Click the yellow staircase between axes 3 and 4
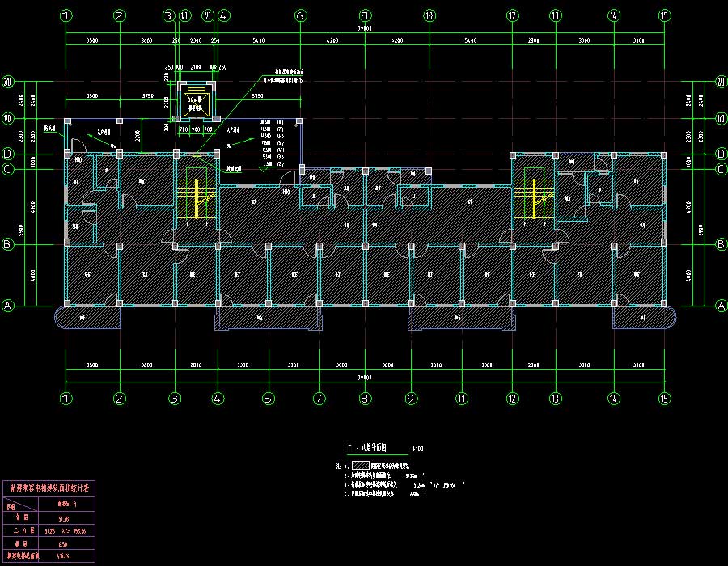The image size is (728, 566). (197, 199)
